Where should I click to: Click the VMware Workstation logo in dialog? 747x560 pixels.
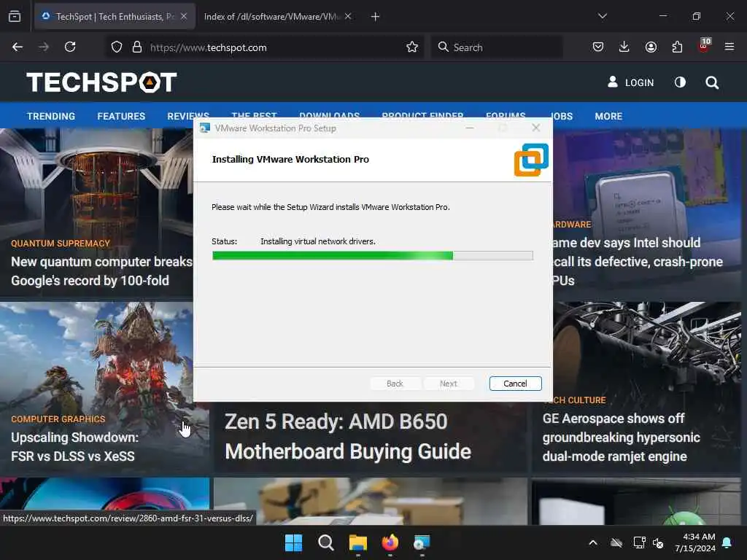(x=531, y=160)
